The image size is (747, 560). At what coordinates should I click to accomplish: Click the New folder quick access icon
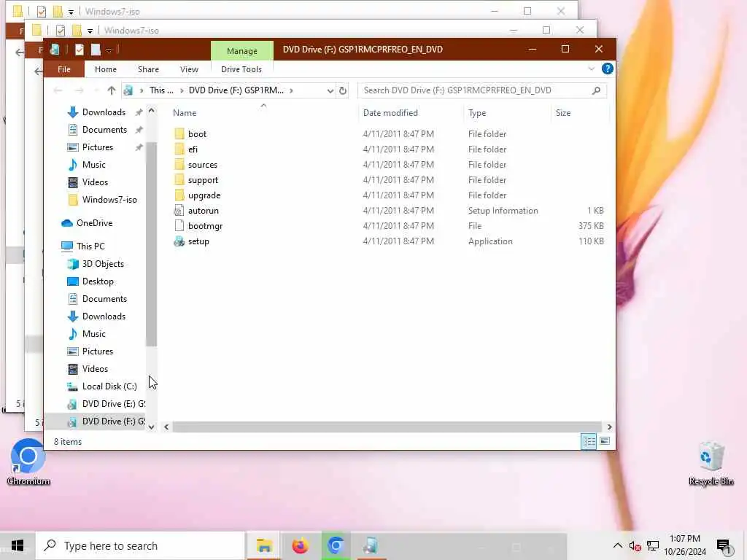coord(96,49)
